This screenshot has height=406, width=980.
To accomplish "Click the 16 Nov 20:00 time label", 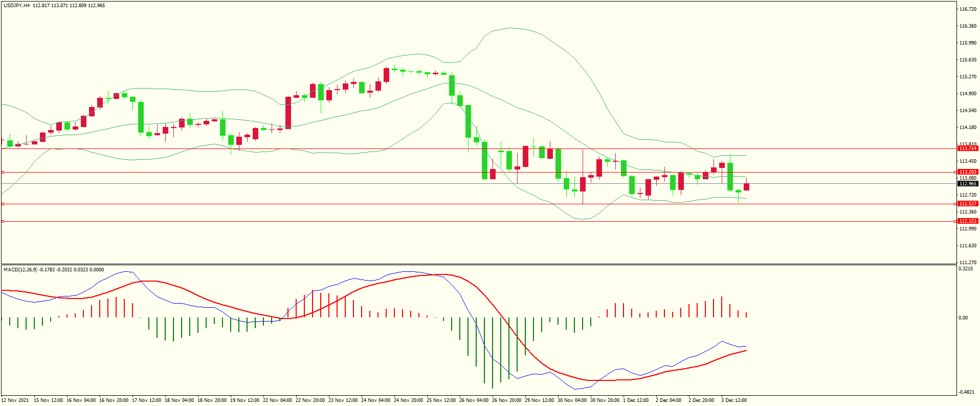I will coord(114,400).
